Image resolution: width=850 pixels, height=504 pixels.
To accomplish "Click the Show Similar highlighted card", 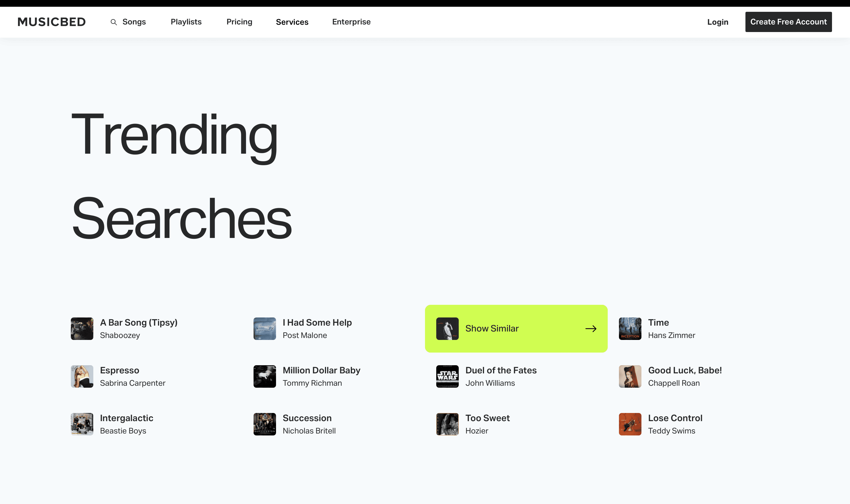I will coord(516,328).
